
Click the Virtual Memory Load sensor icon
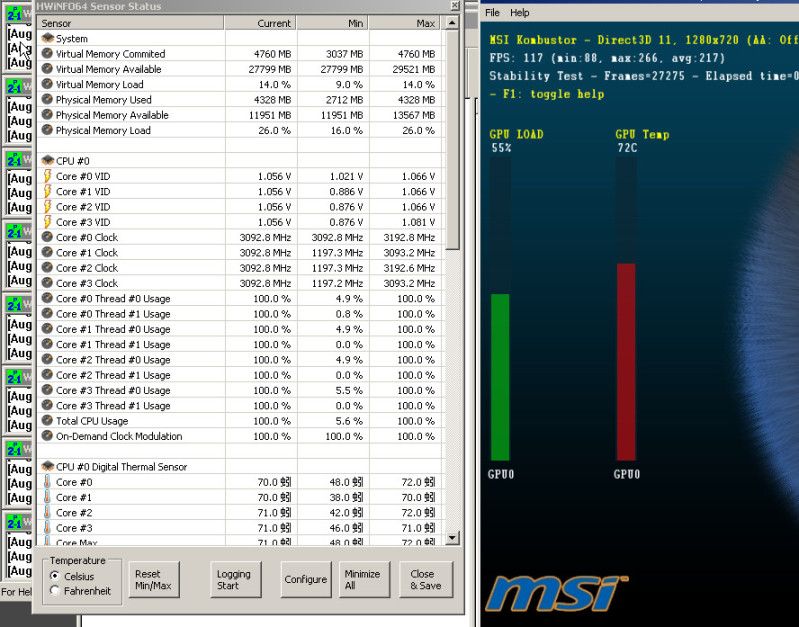[x=47, y=84]
